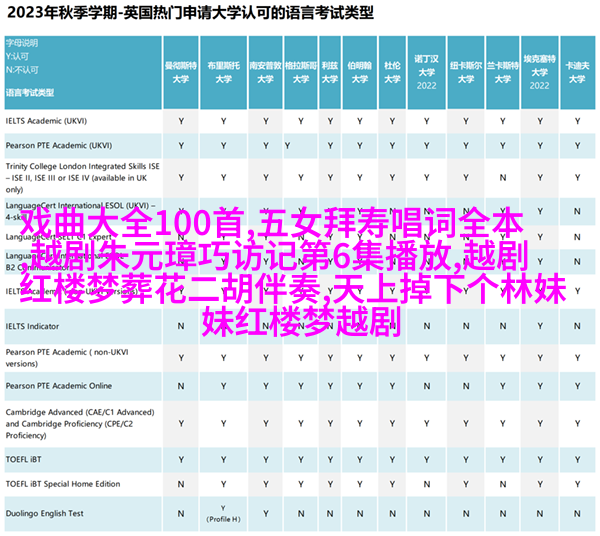Click TOEFL iBT Special Home Edition N under 曼彻斯特大学
Image resolution: width=600 pixels, height=536 pixels.
[181, 485]
